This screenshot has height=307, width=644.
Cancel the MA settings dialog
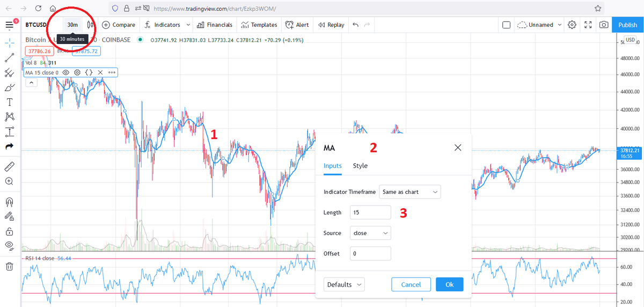coord(411,284)
